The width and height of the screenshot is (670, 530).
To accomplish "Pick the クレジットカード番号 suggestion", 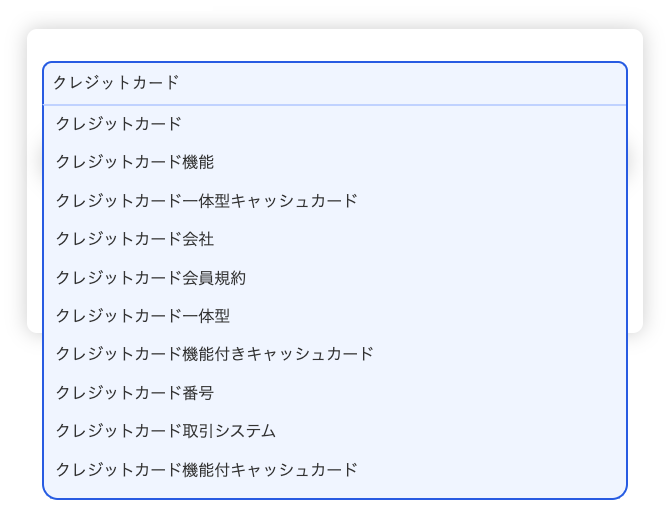I will 136,393.
